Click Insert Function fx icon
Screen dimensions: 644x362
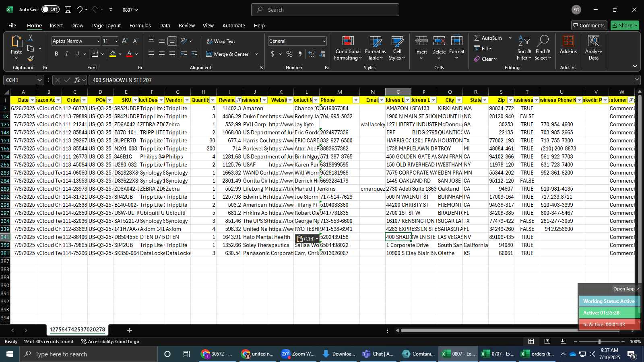[77, 80]
